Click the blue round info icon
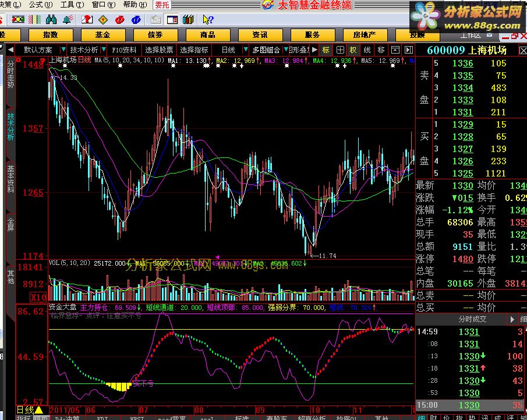527x420 pixels. [x=136, y=20]
